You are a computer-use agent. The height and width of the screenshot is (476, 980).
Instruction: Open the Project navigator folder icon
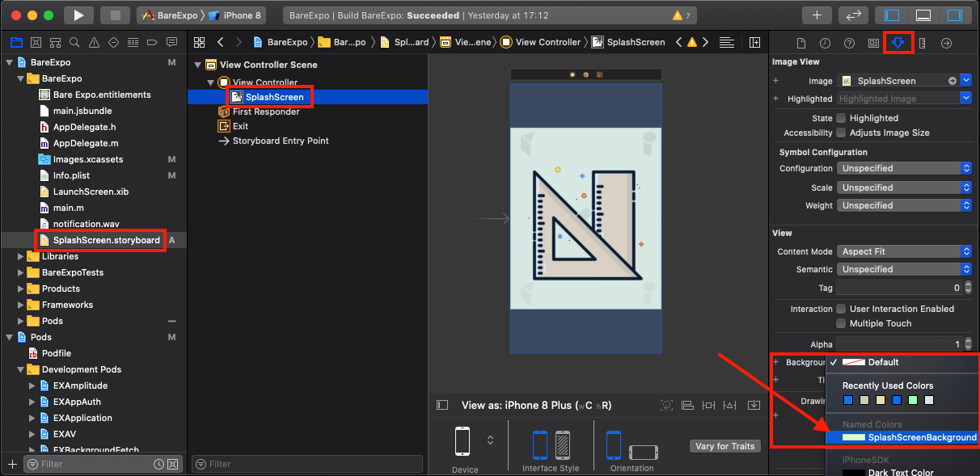tap(16, 42)
